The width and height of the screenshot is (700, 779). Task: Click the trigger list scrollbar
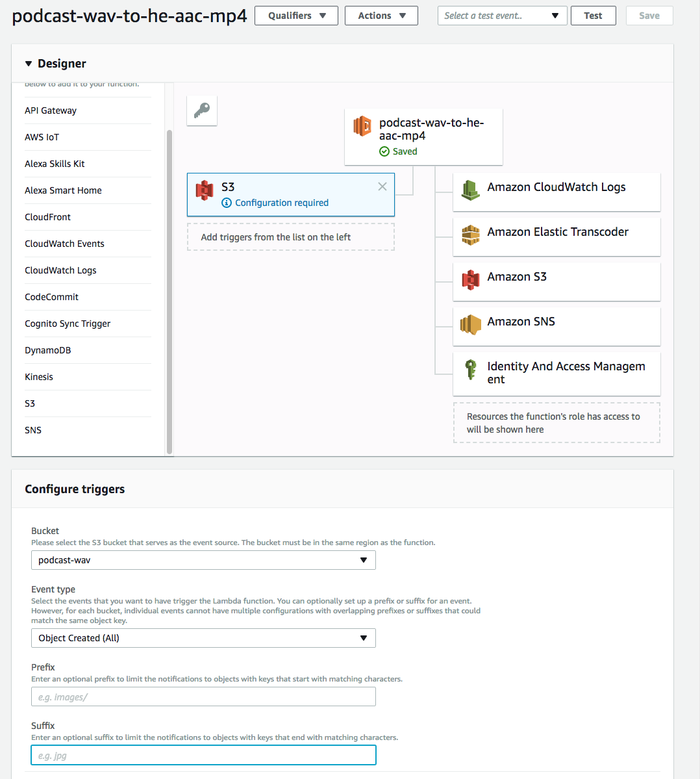169,292
